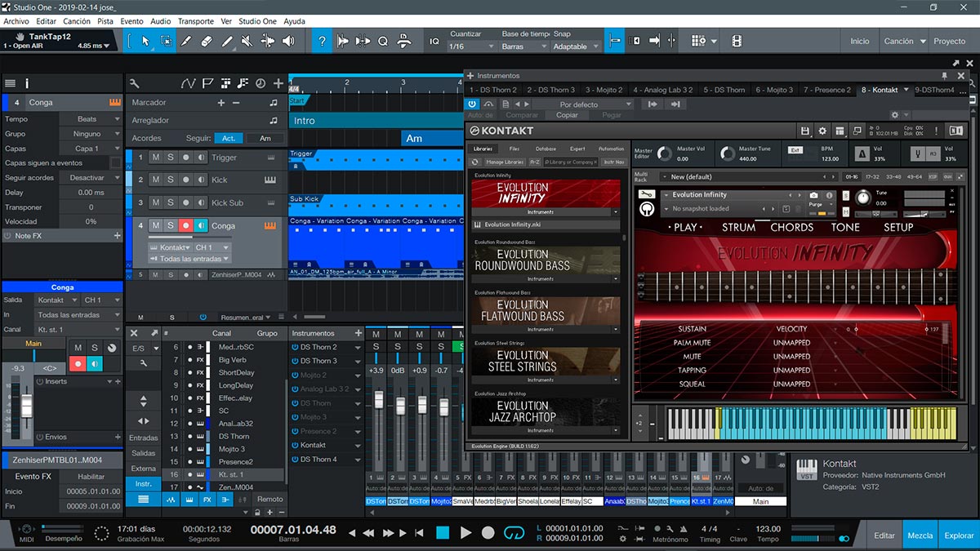This screenshot has height=551, width=980.
Task: Adjust the Kontakt Master Vol knob
Action: 664,154
